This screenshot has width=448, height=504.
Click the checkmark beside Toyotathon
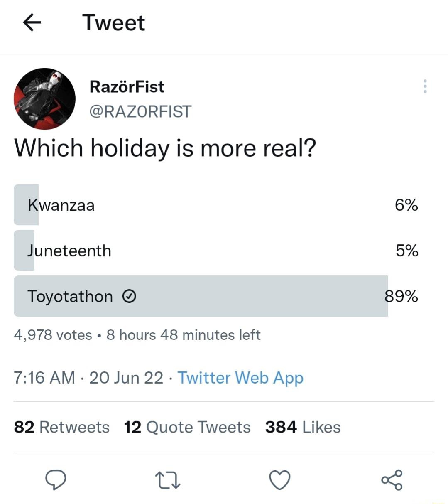[130, 296]
